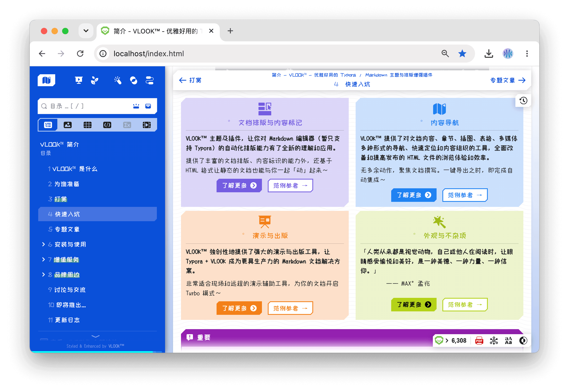Open the browser profile avatar
The width and height of the screenshot is (569, 392).
click(x=508, y=54)
